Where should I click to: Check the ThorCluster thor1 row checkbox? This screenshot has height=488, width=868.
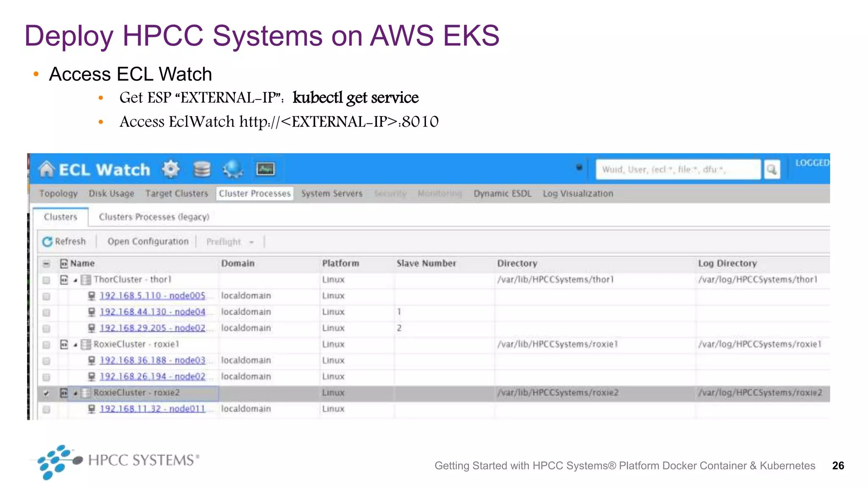[x=46, y=280]
